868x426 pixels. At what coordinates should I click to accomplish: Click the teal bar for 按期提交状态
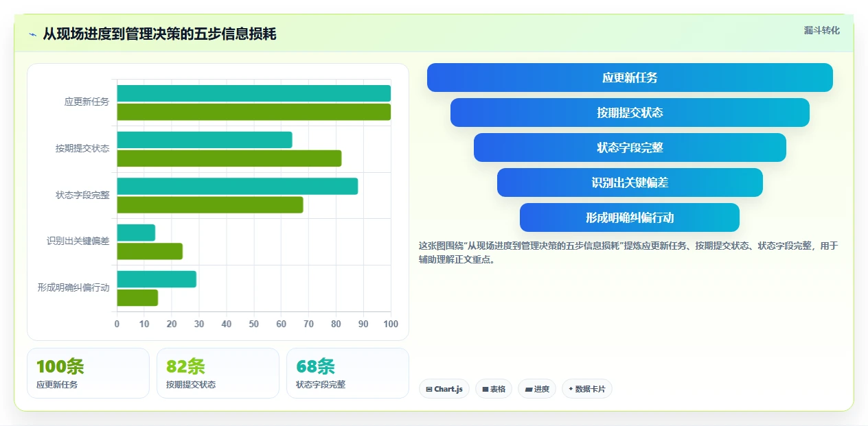click(205, 140)
